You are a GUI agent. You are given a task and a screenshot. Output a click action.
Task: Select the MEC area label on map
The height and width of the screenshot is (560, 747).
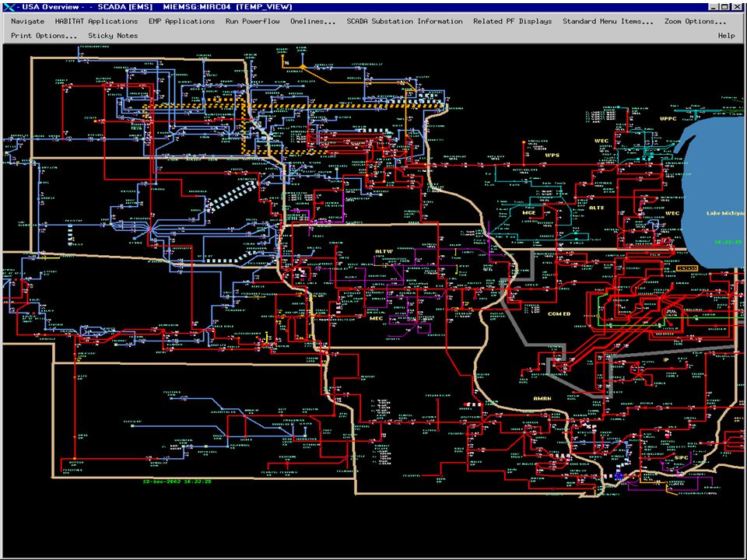(x=376, y=318)
